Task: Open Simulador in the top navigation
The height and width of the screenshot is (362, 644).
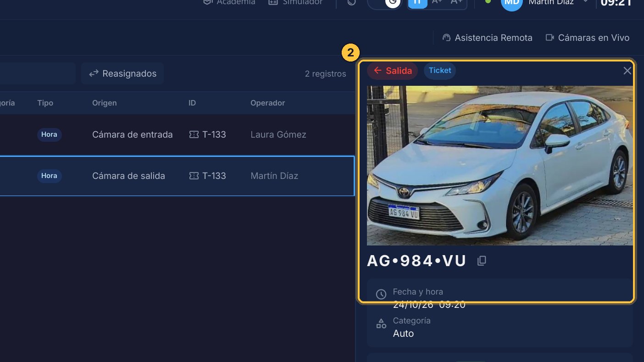Action: coord(295,3)
